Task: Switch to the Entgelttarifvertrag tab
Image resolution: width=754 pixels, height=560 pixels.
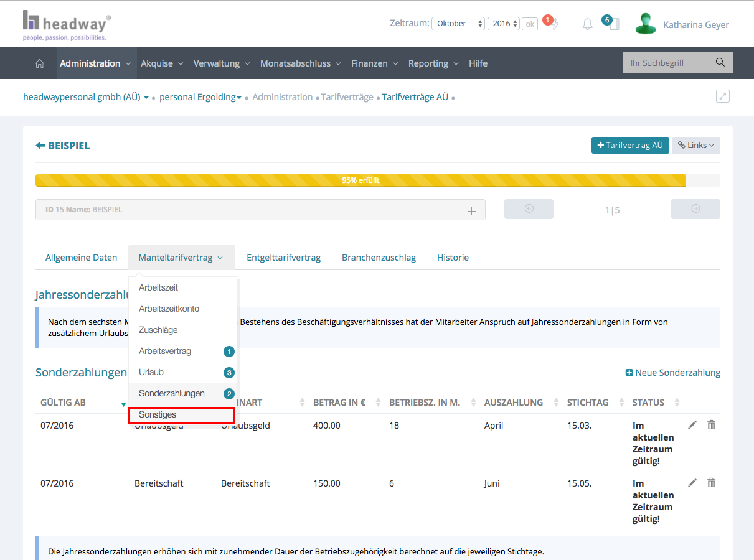Action: point(283,258)
